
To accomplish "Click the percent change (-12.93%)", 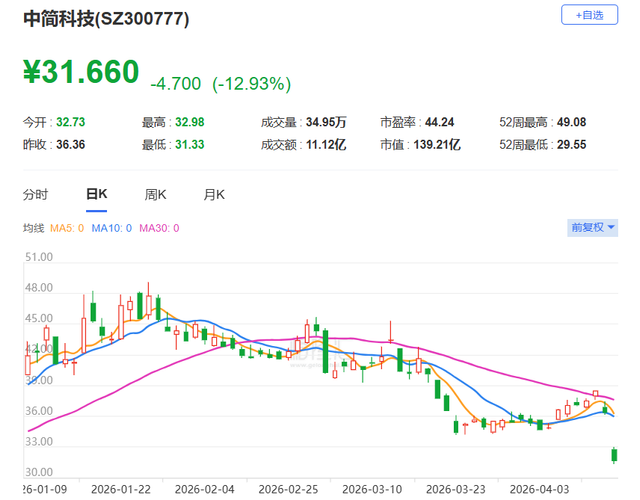I will [x=251, y=84].
